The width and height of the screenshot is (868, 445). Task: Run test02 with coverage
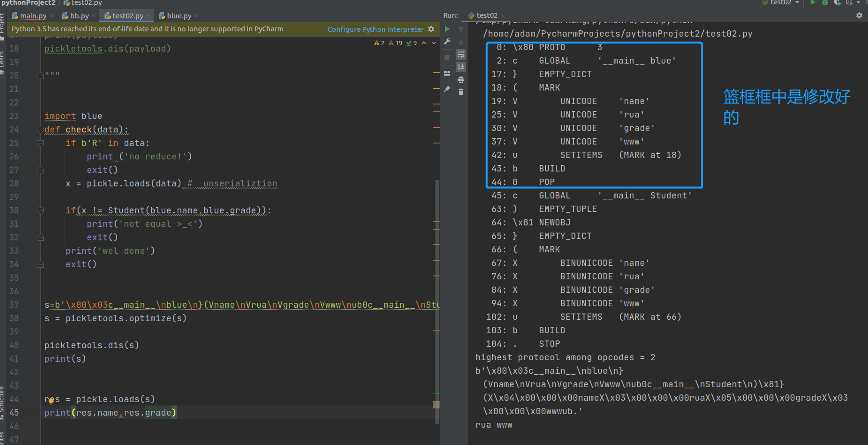837,2
